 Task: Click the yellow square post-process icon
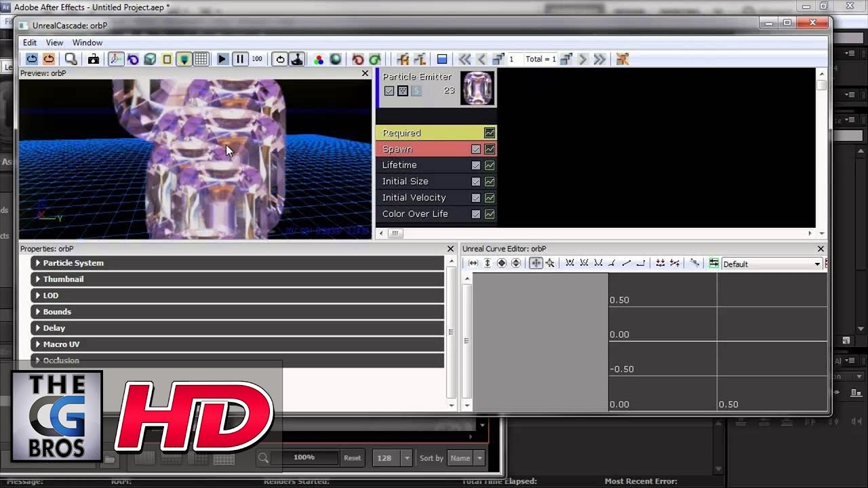(x=167, y=60)
